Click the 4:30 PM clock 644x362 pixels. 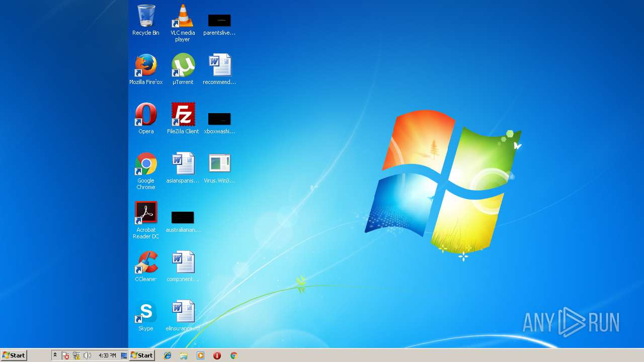(107, 355)
